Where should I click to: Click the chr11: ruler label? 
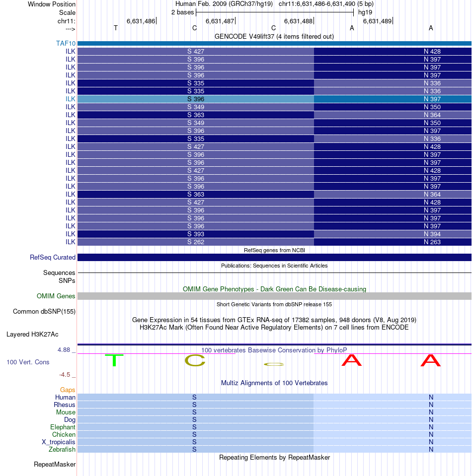click(67, 21)
